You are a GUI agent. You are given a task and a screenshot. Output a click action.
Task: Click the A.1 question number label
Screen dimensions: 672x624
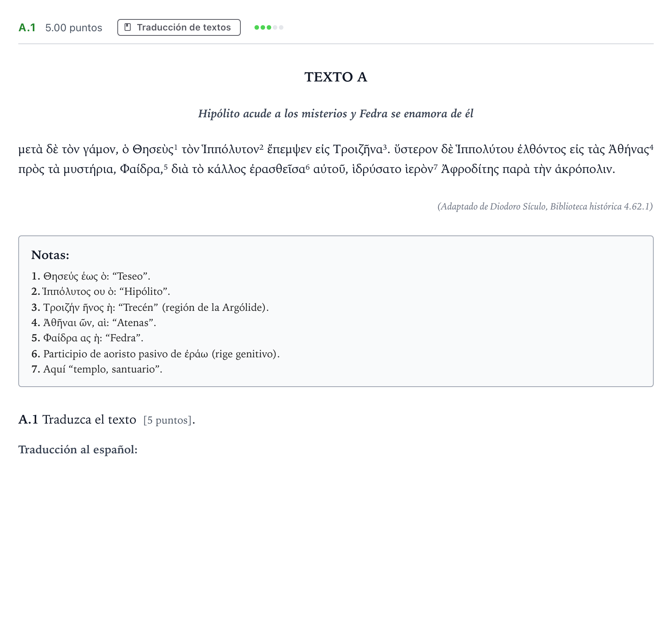click(x=27, y=28)
